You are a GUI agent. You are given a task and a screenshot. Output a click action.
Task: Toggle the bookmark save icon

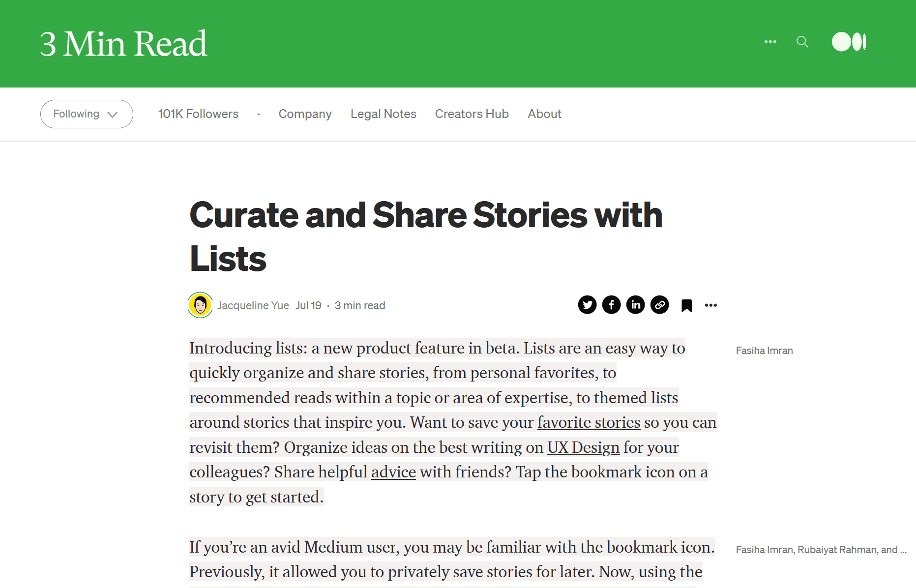pyautogui.click(x=686, y=305)
